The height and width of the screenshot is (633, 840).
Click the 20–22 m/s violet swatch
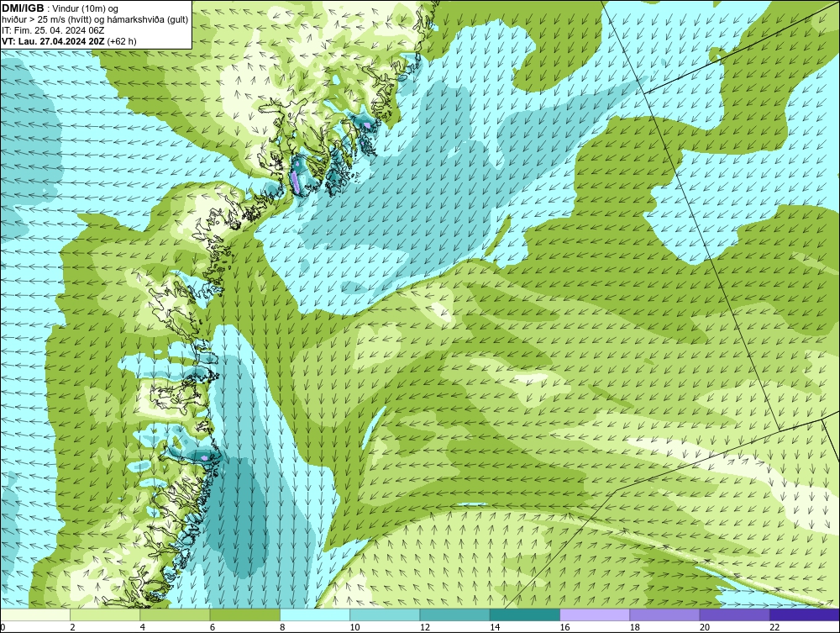click(x=734, y=615)
